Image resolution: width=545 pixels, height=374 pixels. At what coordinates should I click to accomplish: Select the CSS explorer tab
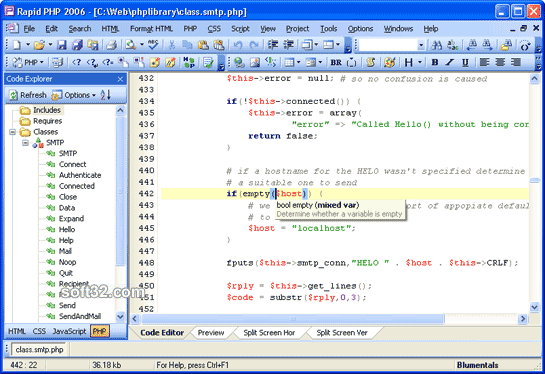39,331
